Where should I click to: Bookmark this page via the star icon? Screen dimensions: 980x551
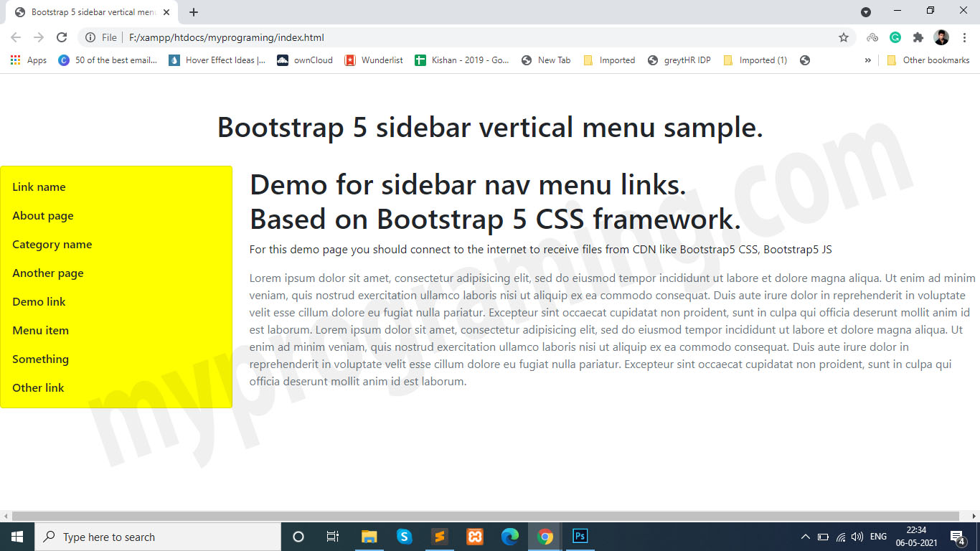click(x=845, y=37)
